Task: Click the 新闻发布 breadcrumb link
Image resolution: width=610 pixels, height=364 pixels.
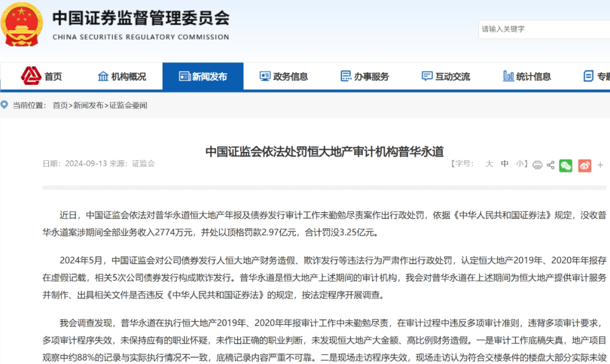Action: coord(88,106)
